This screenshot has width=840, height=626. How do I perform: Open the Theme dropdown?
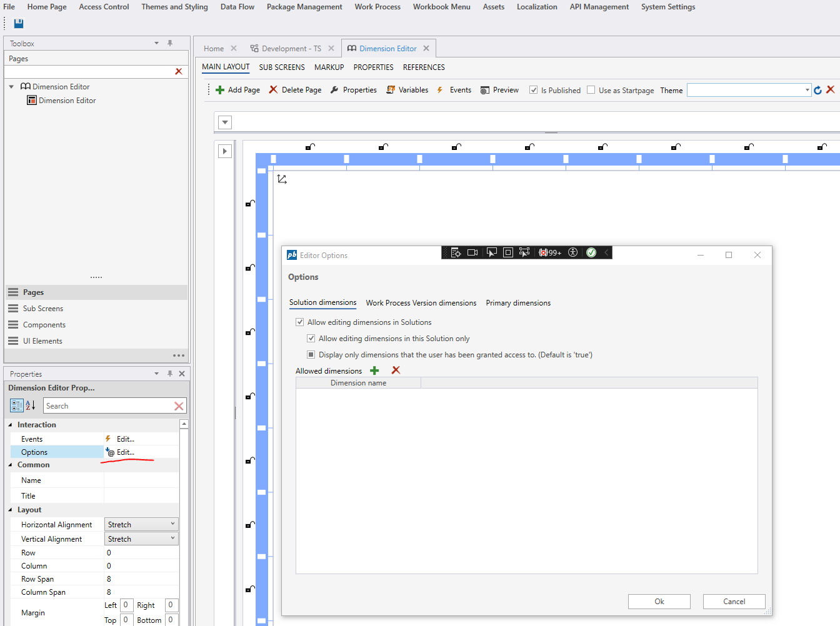pos(807,90)
